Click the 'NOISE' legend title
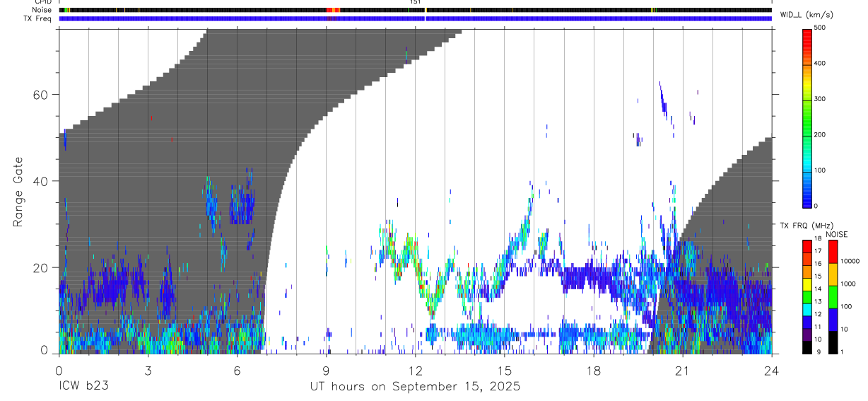868x401 pixels. click(836, 234)
